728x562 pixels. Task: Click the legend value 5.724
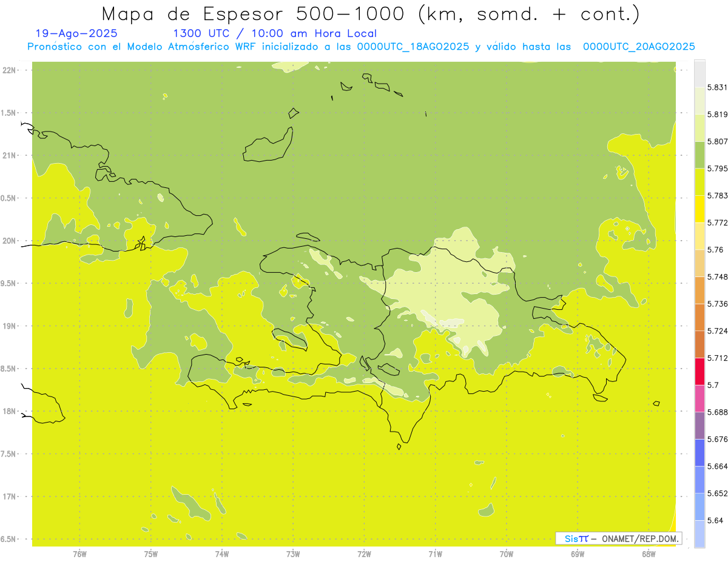tap(717, 331)
